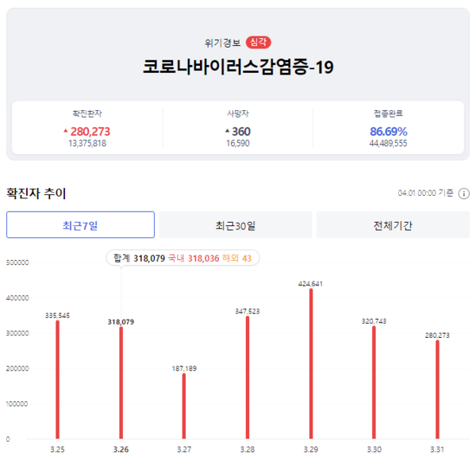
Task: Switch to the 최근30일 tab
Action: click(x=236, y=224)
